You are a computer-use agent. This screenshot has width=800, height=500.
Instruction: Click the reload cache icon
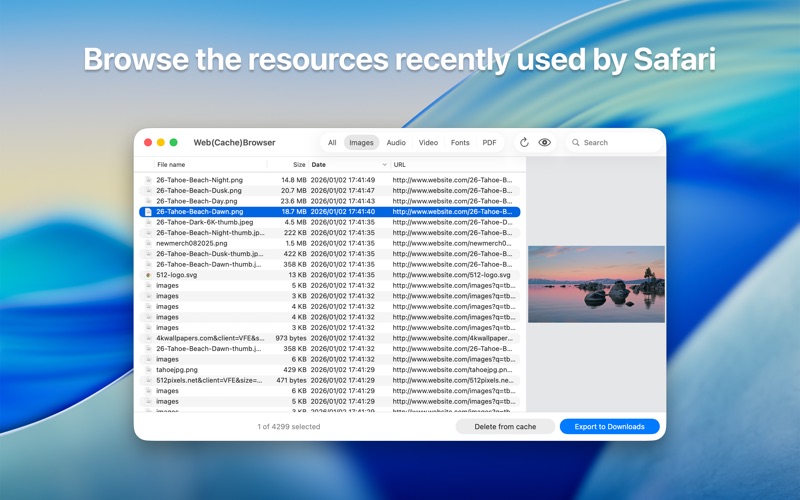tap(524, 142)
